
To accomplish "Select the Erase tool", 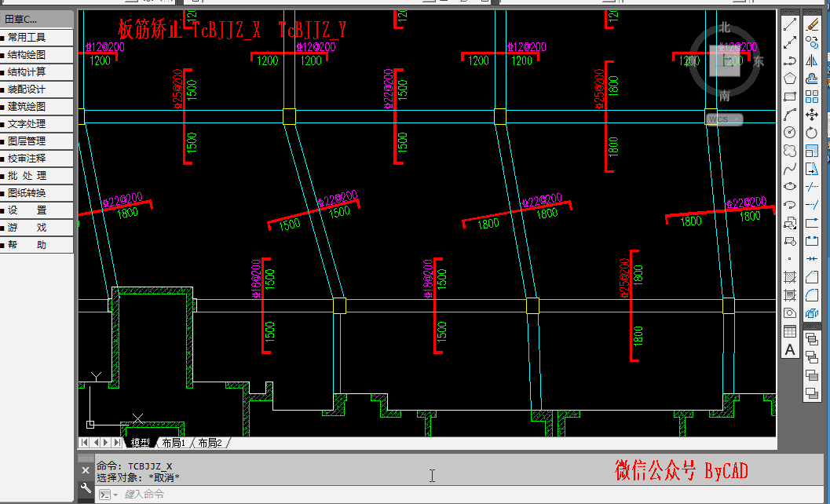I will [x=812, y=25].
